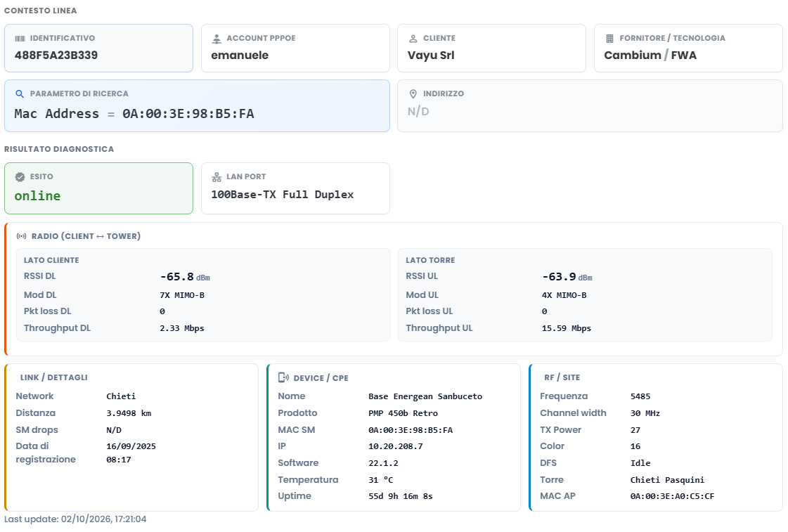The width and height of the screenshot is (788, 532).
Task: Click the Channel width value 30 MHz
Action: click(x=645, y=413)
